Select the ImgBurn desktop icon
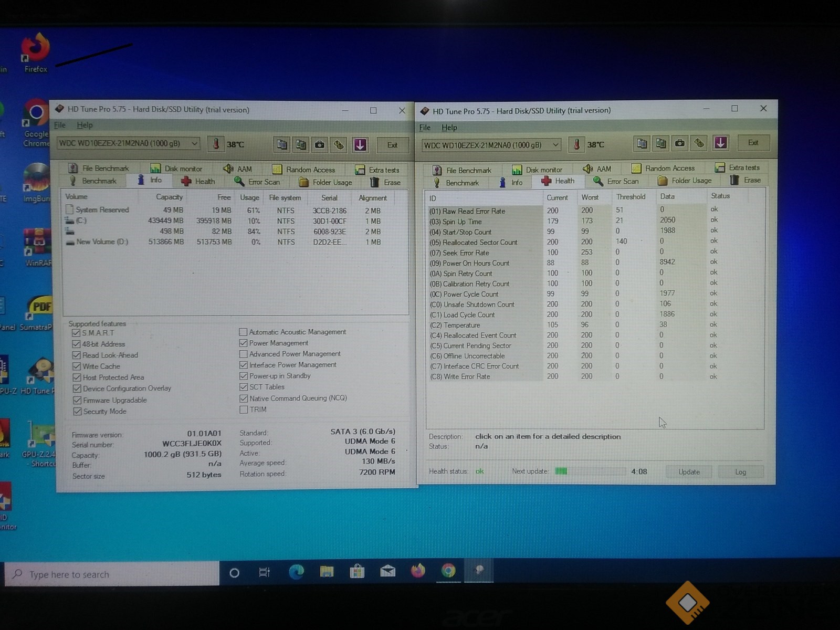840x630 pixels. coord(36,183)
